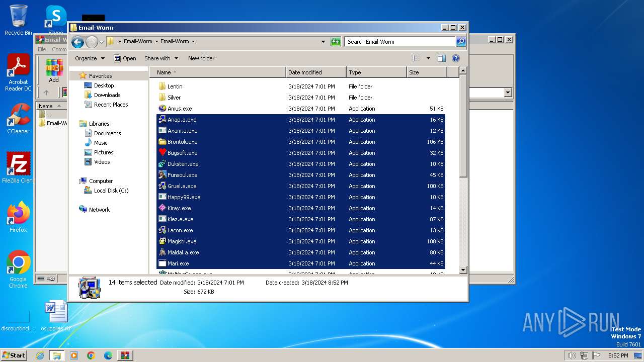The width and height of the screenshot is (644, 362).
Task: Click the Open toolbar button
Action: click(125, 58)
